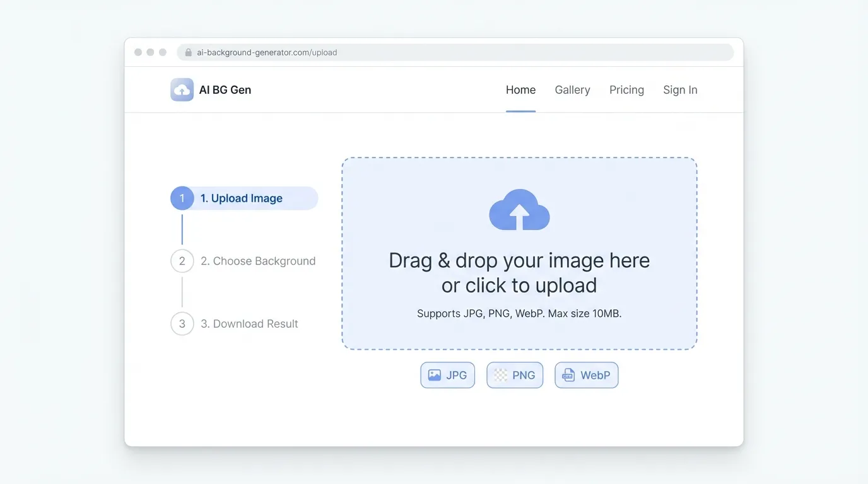The height and width of the screenshot is (484, 868).
Task: Click the padlock icon in the address bar
Action: pyautogui.click(x=188, y=52)
